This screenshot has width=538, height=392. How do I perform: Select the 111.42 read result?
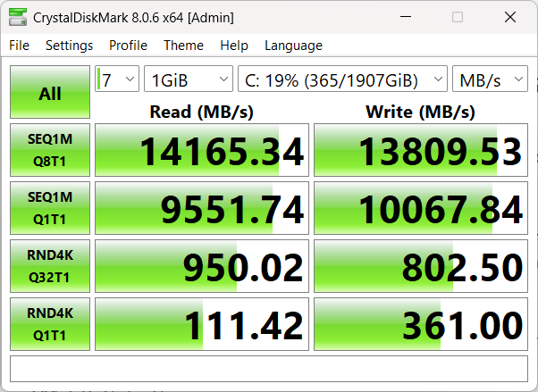pyautogui.click(x=202, y=324)
